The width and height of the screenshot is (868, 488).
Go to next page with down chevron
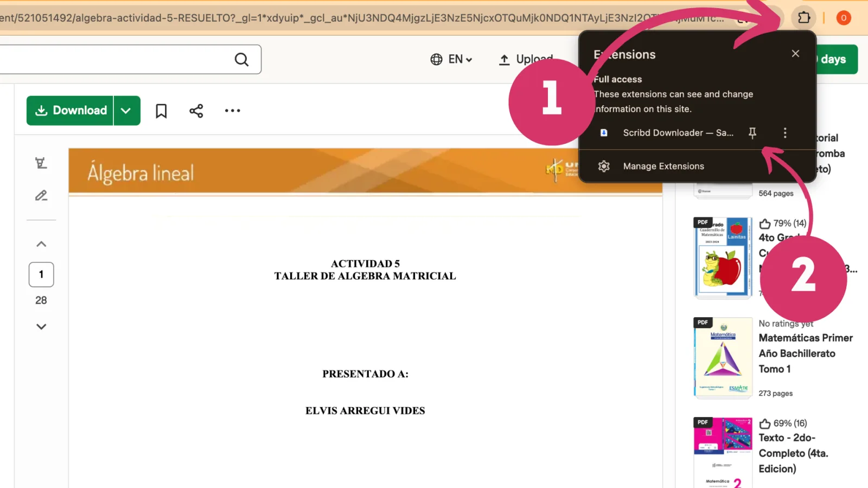(x=41, y=326)
